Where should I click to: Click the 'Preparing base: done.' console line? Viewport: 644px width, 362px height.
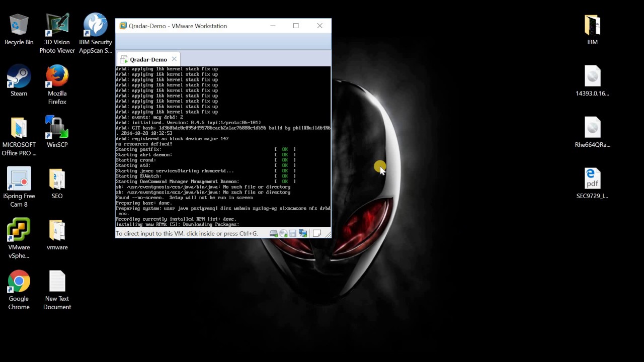pyautogui.click(x=144, y=203)
